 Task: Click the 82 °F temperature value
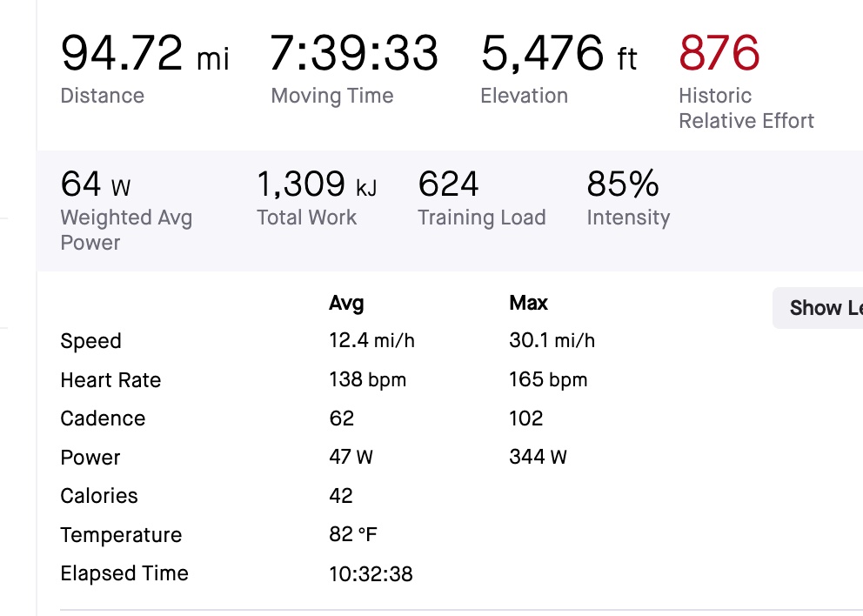353,535
